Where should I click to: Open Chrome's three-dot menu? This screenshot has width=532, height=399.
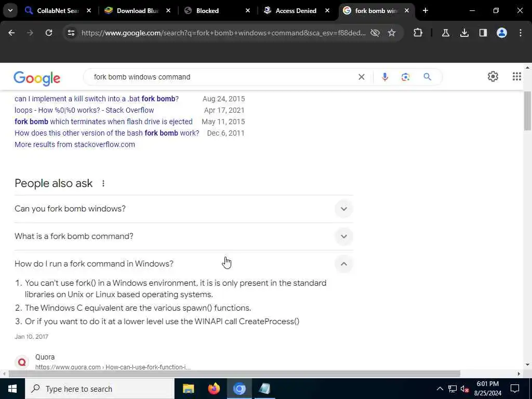pyautogui.click(x=521, y=33)
